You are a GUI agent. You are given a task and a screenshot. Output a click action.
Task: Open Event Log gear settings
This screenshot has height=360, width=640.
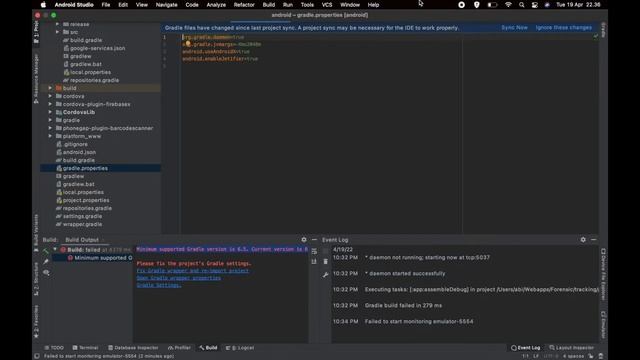(583, 240)
